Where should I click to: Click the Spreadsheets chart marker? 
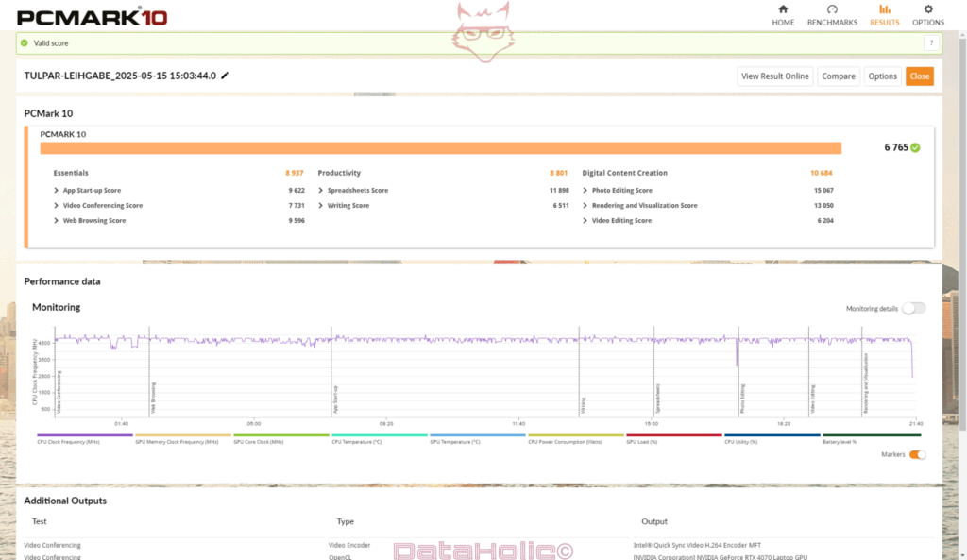pyautogui.click(x=658, y=399)
